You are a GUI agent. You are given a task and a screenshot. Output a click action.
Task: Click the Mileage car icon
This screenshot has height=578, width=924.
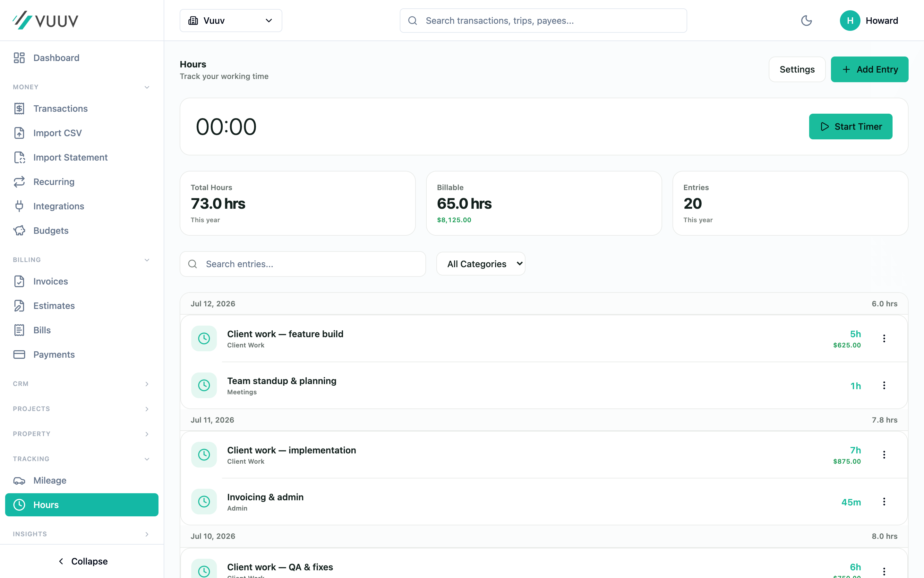click(19, 480)
